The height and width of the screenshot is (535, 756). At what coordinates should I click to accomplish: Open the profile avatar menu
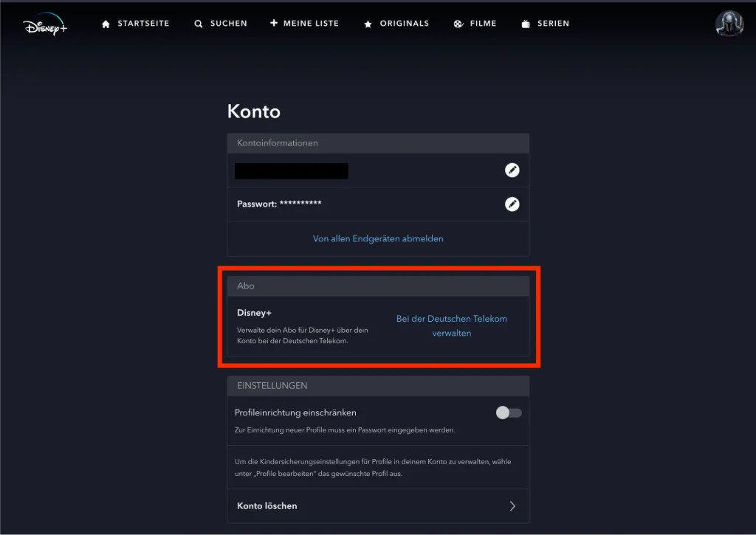[729, 24]
